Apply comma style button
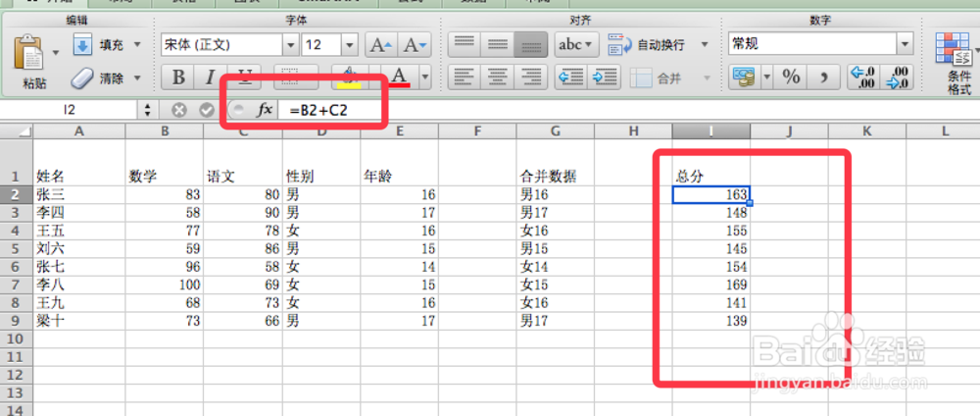 [824, 78]
